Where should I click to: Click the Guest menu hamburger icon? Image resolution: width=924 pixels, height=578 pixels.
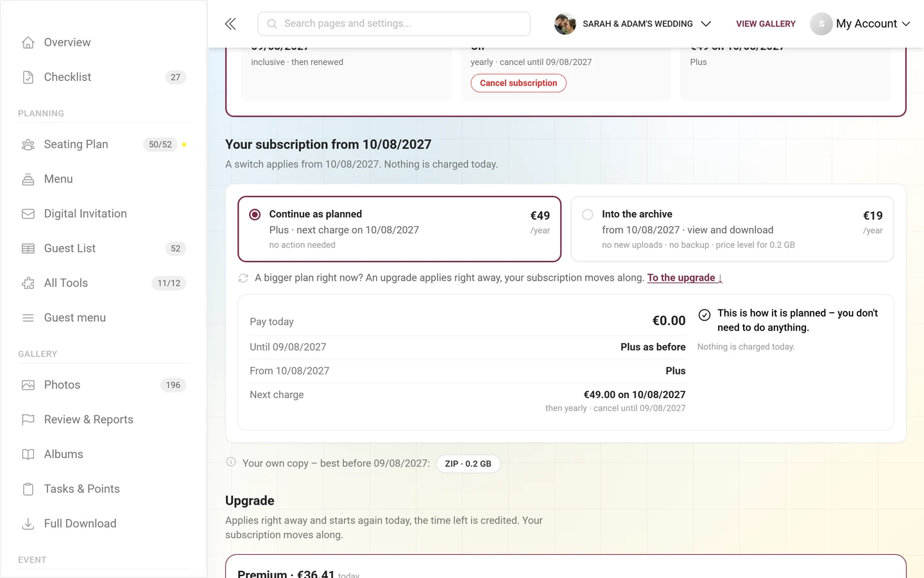point(28,318)
